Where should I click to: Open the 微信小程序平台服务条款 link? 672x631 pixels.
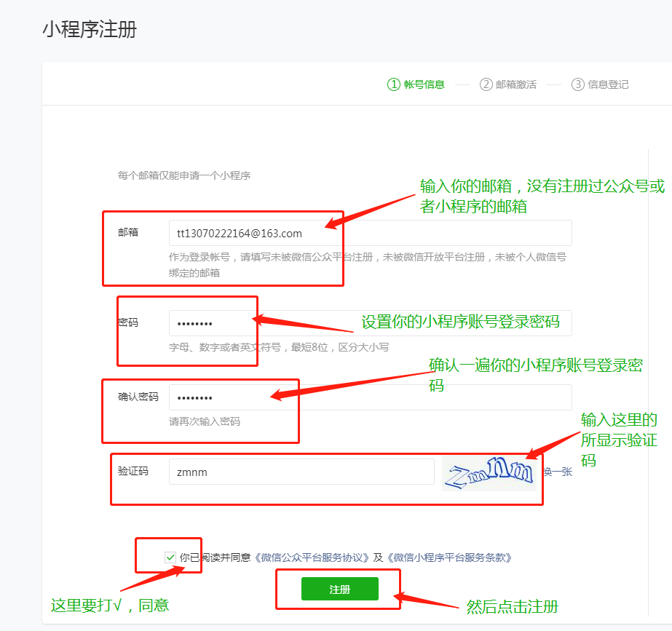(x=449, y=557)
